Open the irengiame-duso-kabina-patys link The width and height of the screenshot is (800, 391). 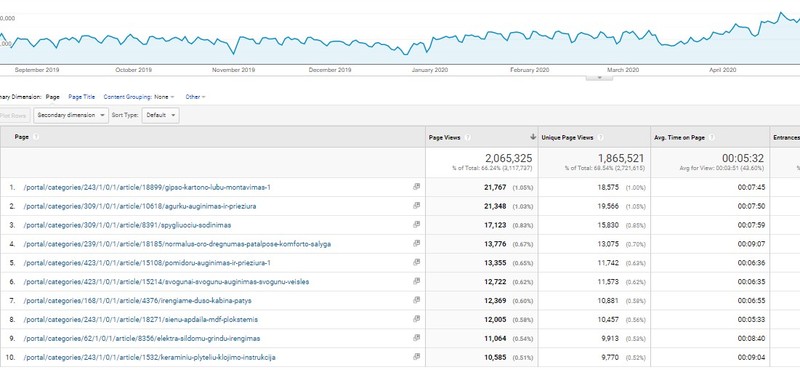(x=137, y=301)
